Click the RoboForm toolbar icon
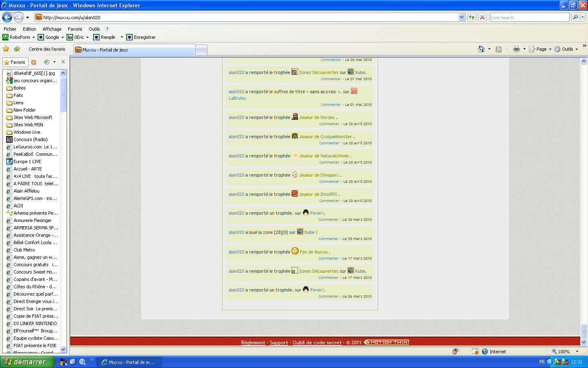Image resolution: width=588 pixels, height=368 pixels. coord(5,37)
